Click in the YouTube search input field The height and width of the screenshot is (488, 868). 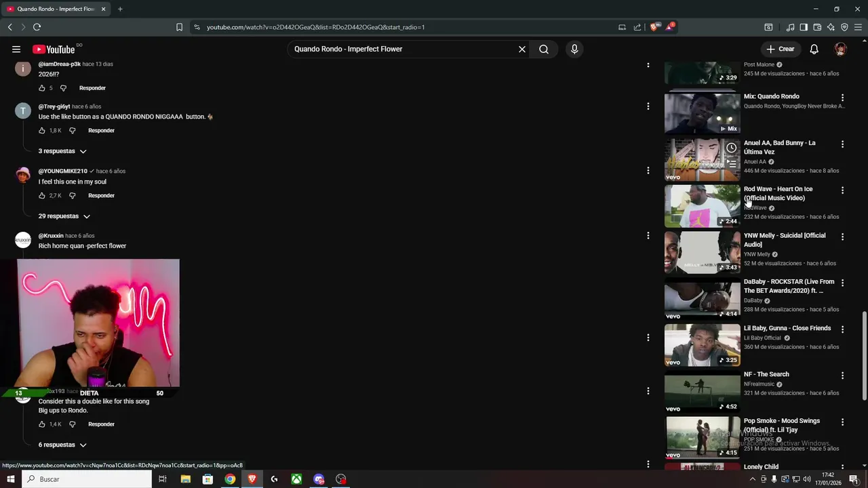coord(403,49)
